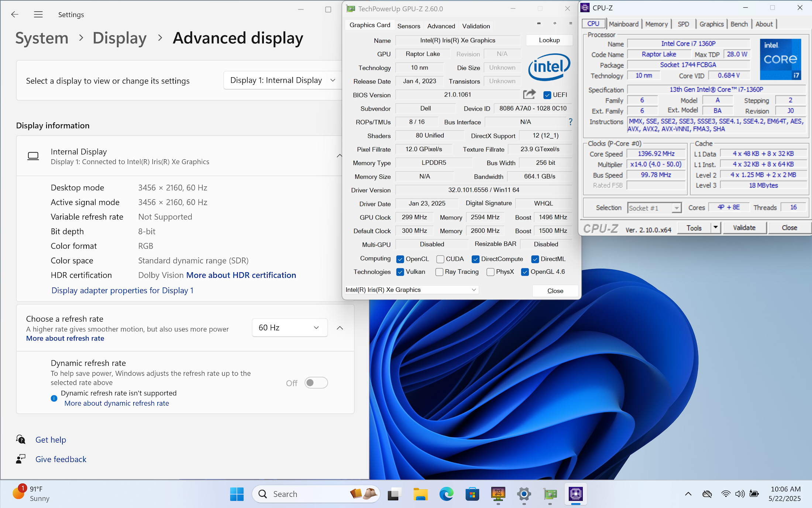Open the Display 1: Internal Display dropdown
The height and width of the screenshot is (508, 812).
coord(283,80)
